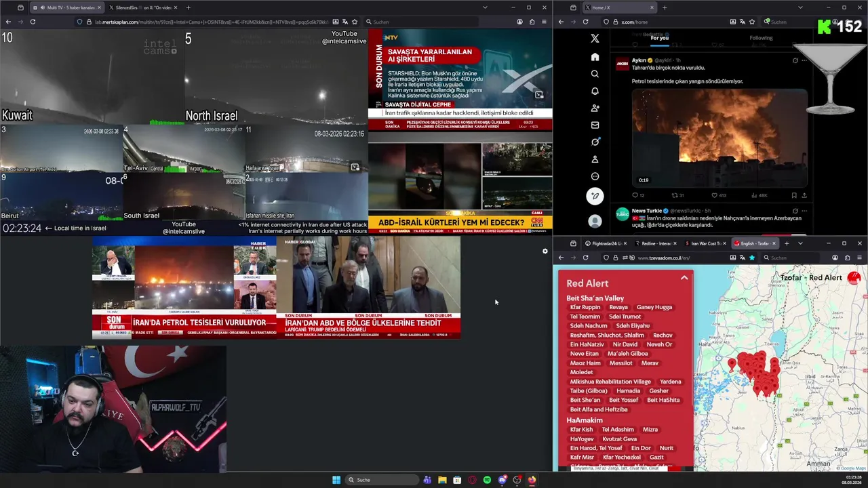868x488 pixels.
Task: Open X More circle icon in sidebar
Action: [595, 176]
